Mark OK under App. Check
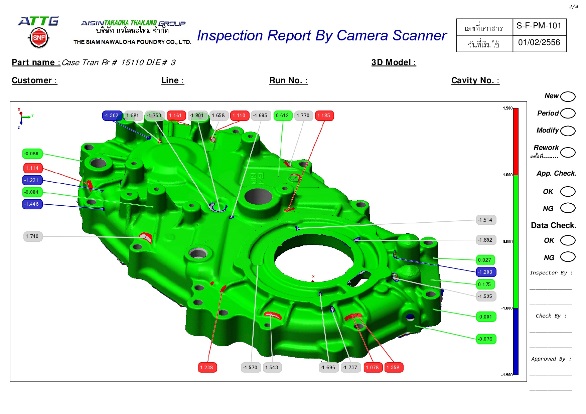The image size is (586, 414). click(x=568, y=191)
